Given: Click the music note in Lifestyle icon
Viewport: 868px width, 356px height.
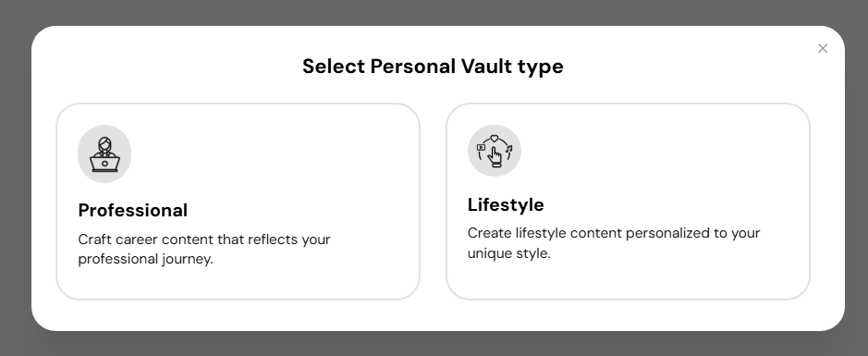Looking at the screenshot, I should [509, 149].
